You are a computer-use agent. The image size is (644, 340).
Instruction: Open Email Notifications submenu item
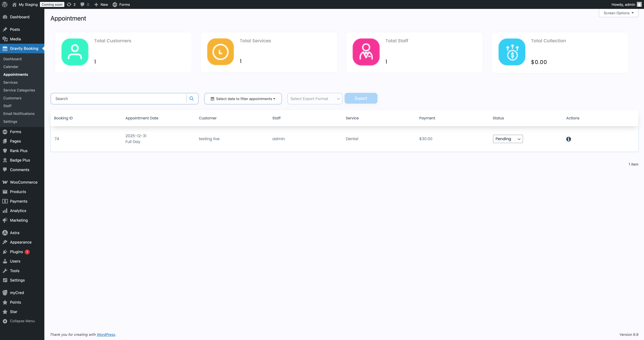pos(19,114)
